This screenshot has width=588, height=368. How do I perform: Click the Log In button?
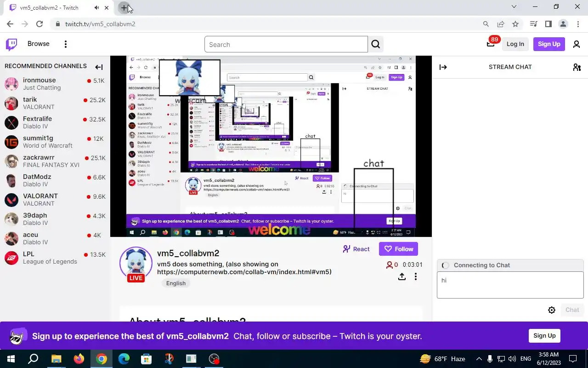pos(515,44)
